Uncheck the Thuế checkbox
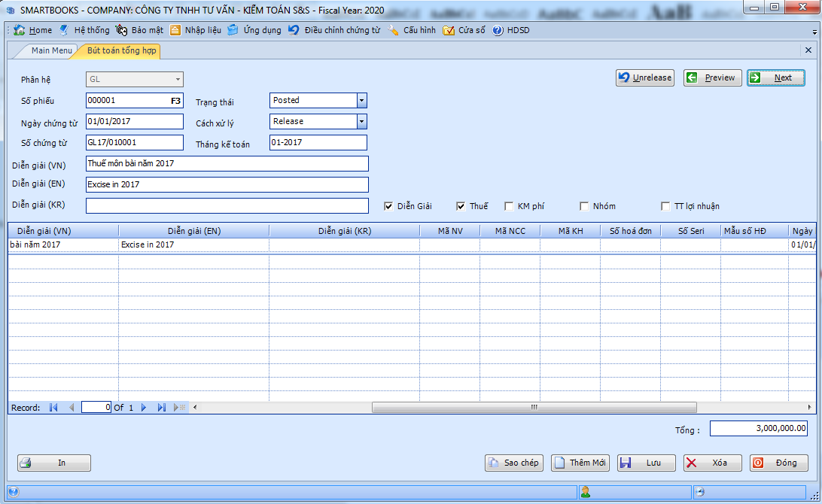 (461, 206)
